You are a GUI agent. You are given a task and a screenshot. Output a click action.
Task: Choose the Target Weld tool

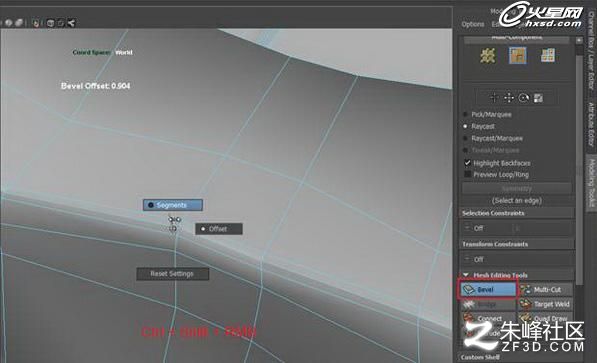click(x=545, y=304)
